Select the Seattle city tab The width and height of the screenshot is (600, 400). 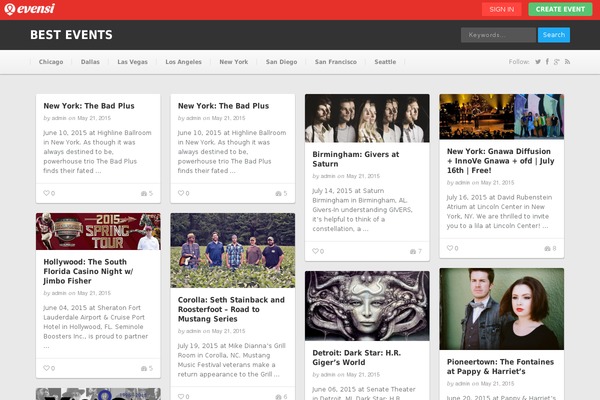tap(385, 62)
